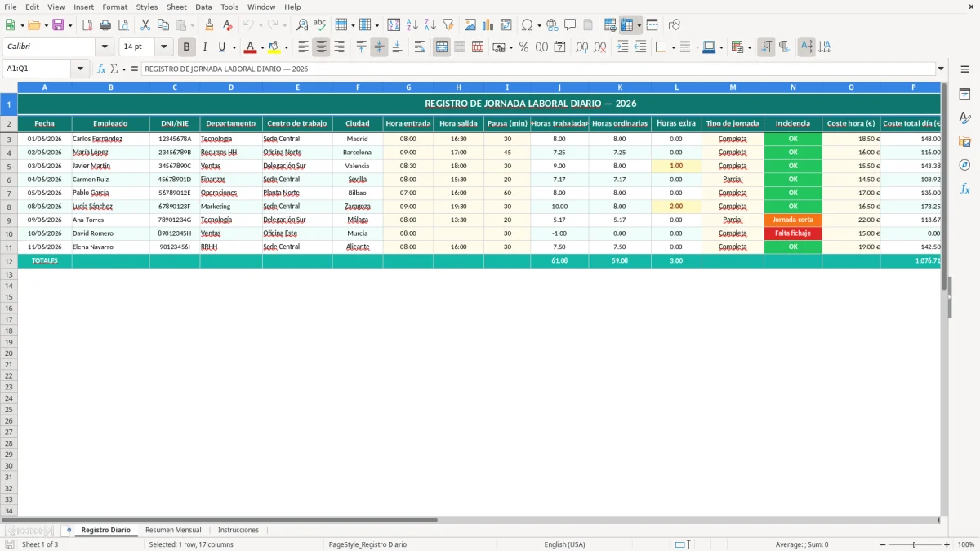Click the Insert Comment speech bubble icon
980x551 pixels.
(570, 25)
